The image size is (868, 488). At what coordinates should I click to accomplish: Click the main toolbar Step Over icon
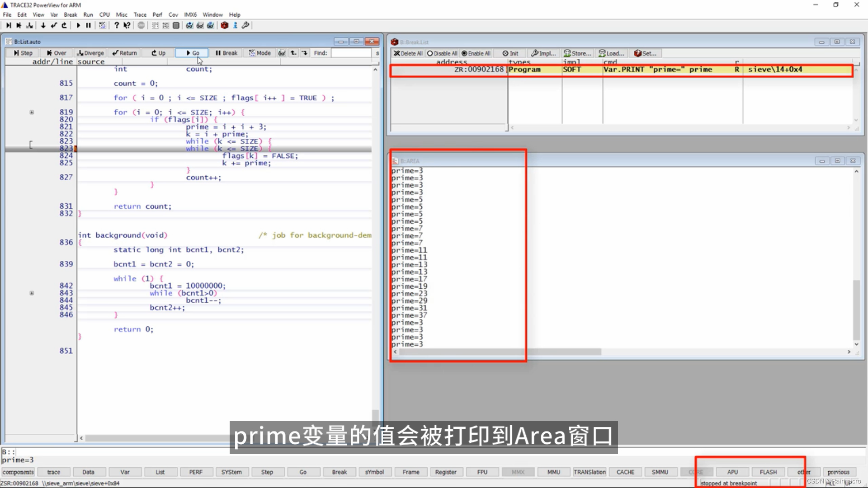click(19, 25)
